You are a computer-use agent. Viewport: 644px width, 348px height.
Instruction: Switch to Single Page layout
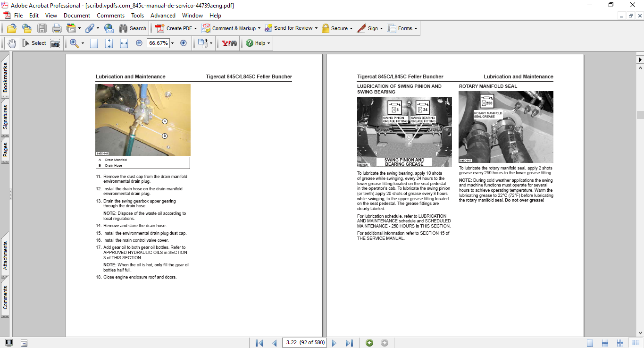[590, 343]
